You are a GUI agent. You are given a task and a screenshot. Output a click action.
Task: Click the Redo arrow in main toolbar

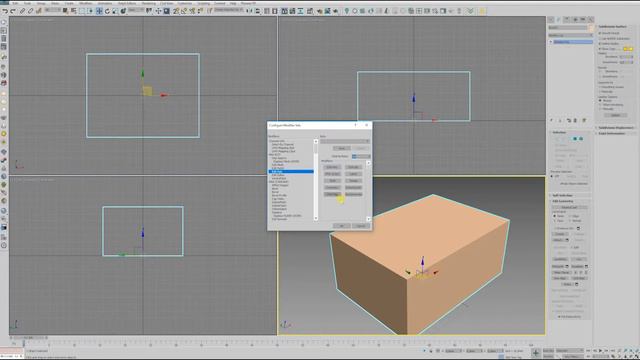coord(13,11)
